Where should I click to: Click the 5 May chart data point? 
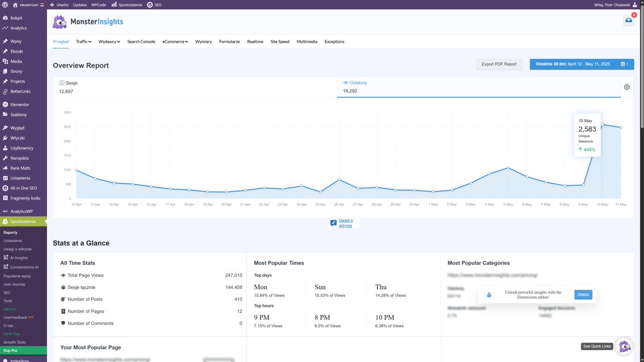tap(508, 168)
